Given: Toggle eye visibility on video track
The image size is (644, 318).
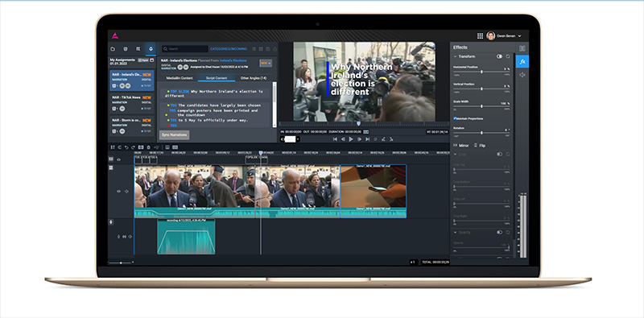Looking at the screenshot, I should (x=118, y=191).
